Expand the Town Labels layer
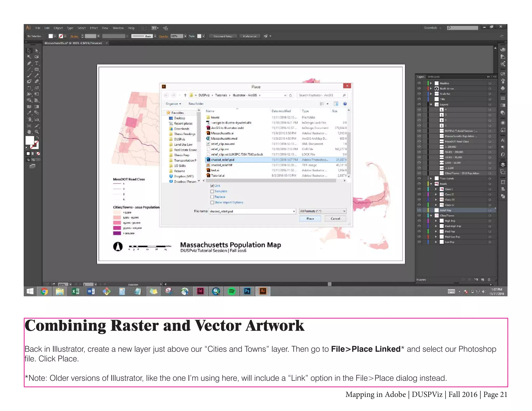Viewport: 532px width, 411px height. click(431, 178)
